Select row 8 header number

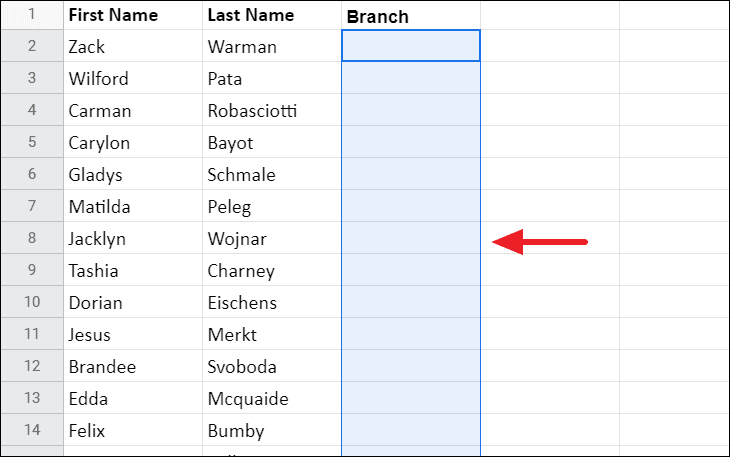32,238
